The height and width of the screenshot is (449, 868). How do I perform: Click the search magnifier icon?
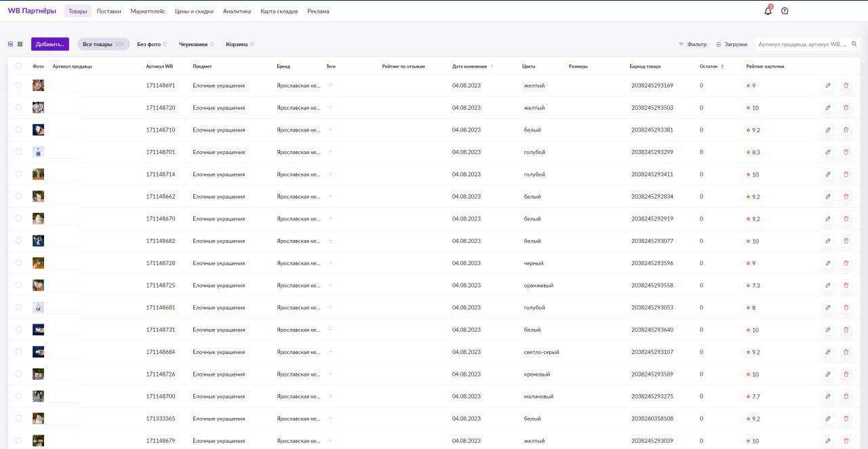[x=854, y=44]
